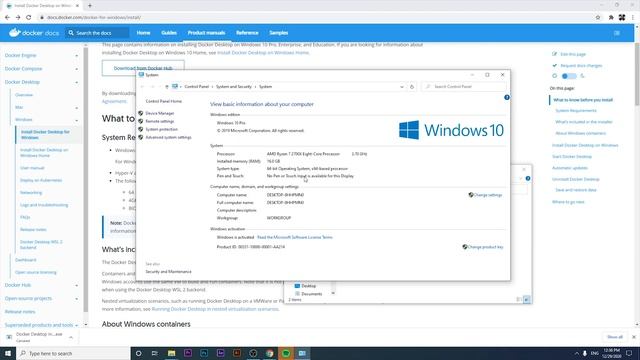Screen dimensions: 640x360
Task: Collapse the Windows sidebar subsection
Action: [x=76, y=120]
